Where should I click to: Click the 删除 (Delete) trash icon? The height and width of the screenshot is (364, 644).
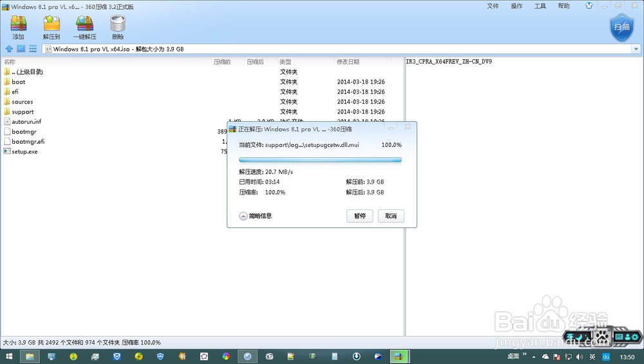118,27
